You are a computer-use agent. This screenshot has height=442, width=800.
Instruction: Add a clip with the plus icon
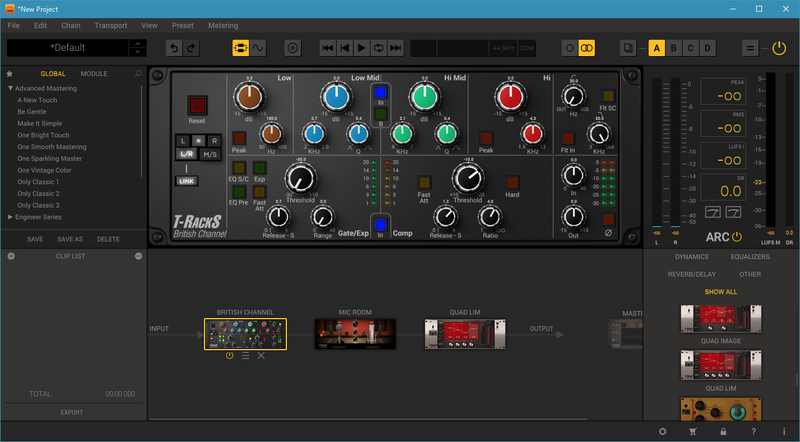tap(11, 256)
